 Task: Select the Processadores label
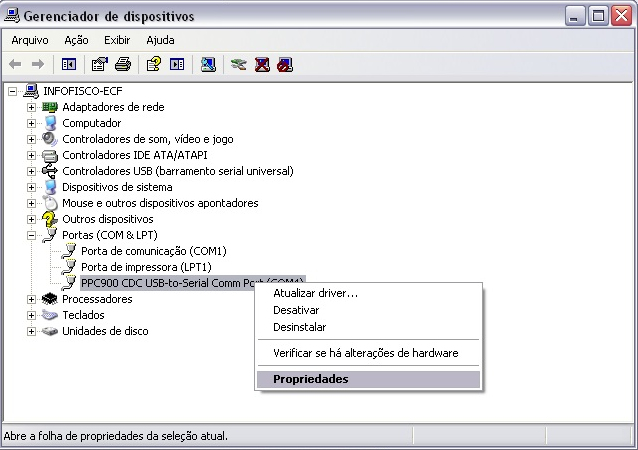tap(97, 299)
